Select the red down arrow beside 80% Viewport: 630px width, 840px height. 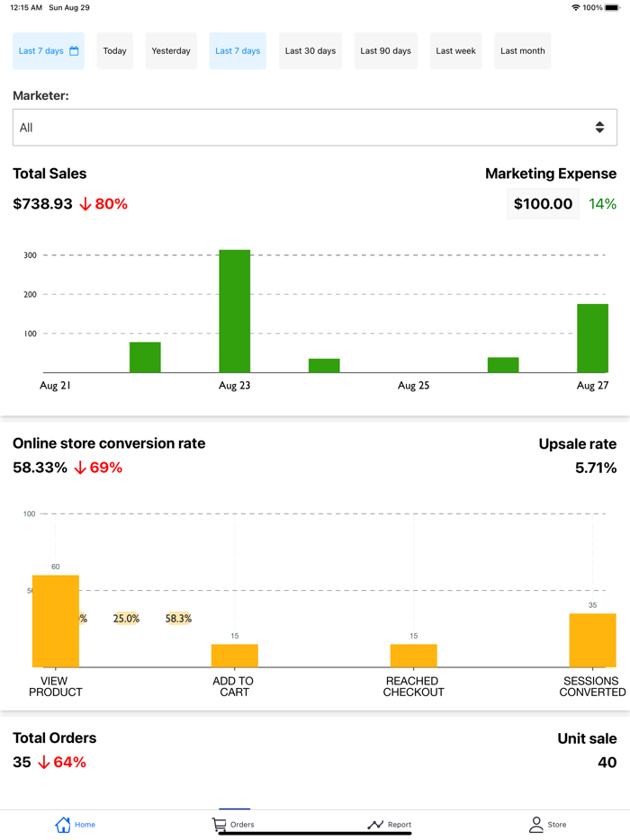click(x=85, y=204)
